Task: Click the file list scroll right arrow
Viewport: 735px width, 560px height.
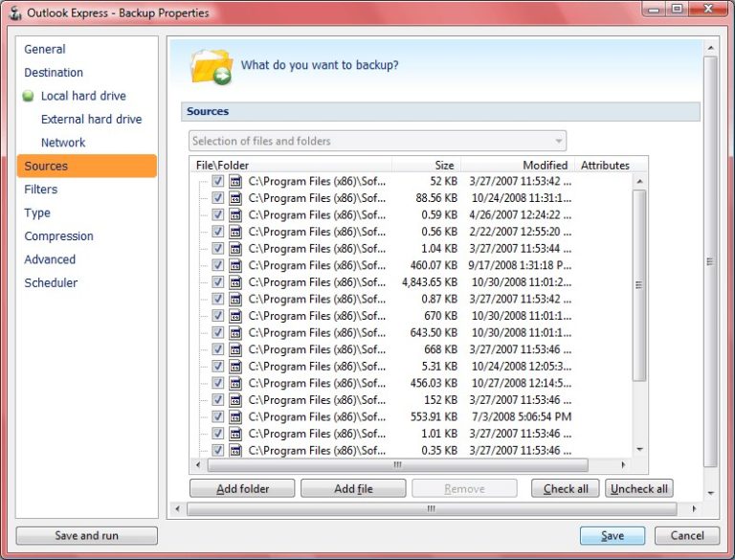Action: (x=622, y=465)
